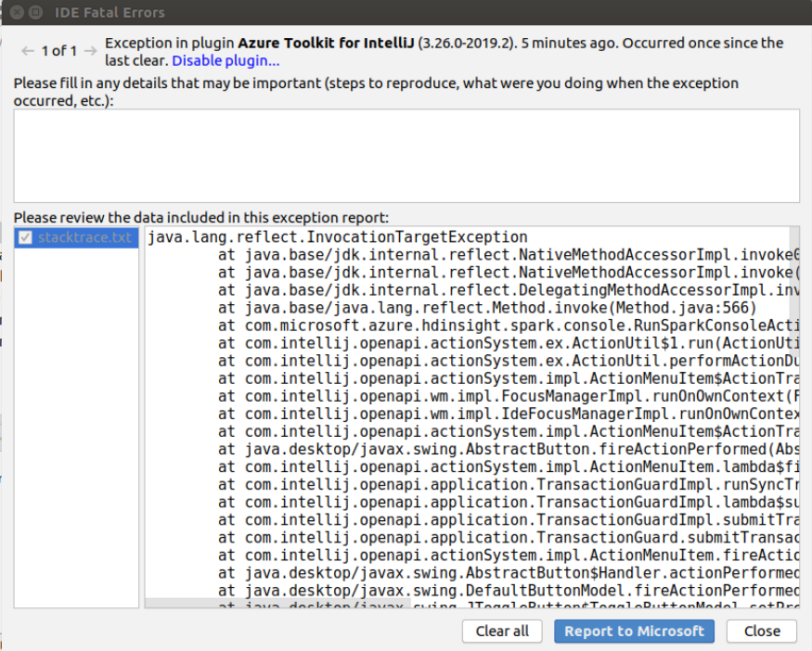
Task: Click the Method.invoke(Method.java:566) stack line
Action: (x=487, y=308)
